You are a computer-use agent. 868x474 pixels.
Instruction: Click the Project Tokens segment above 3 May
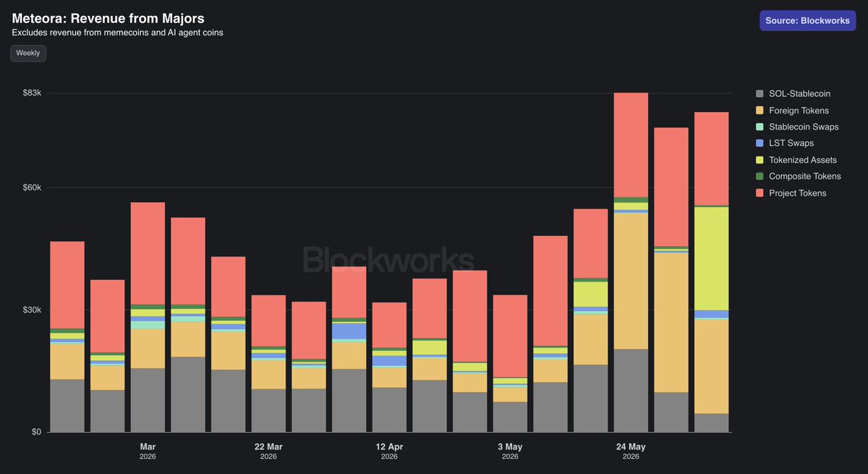point(510,336)
